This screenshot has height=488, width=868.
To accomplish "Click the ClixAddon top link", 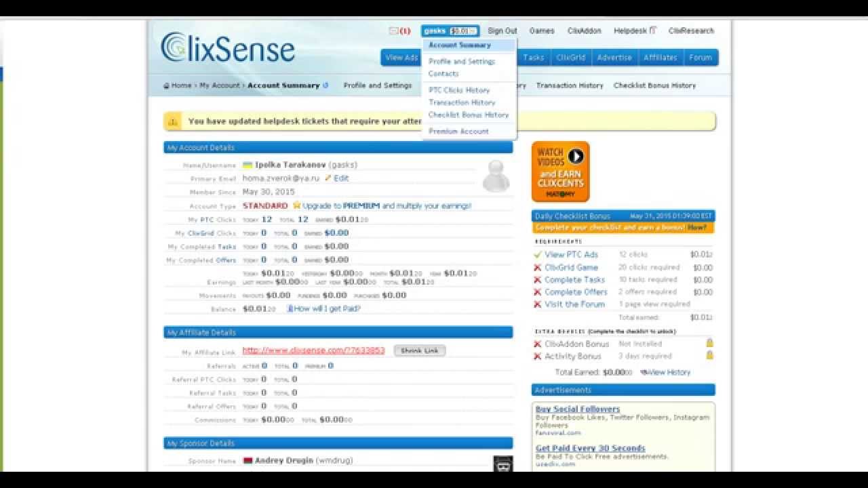I will pyautogui.click(x=585, y=31).
